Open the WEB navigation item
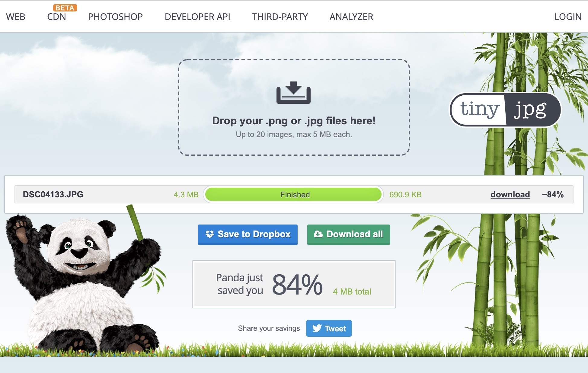Viewport: 588px width, 373px height. 16,17
